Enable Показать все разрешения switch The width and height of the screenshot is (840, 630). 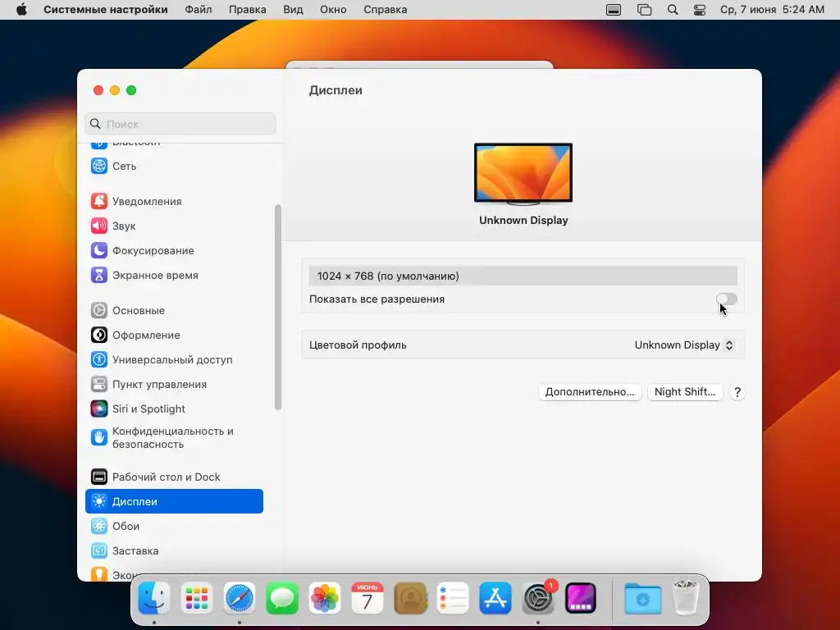pyautogui.click(x=727, y=299)
